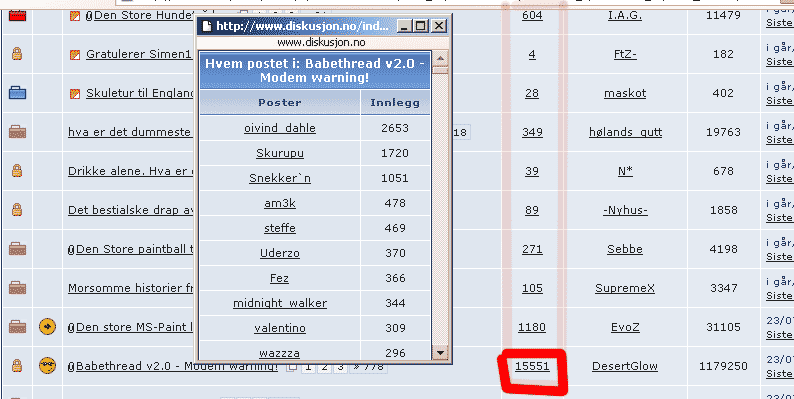Jump to page 18 of hva er det dummeste

pos(460,133)
